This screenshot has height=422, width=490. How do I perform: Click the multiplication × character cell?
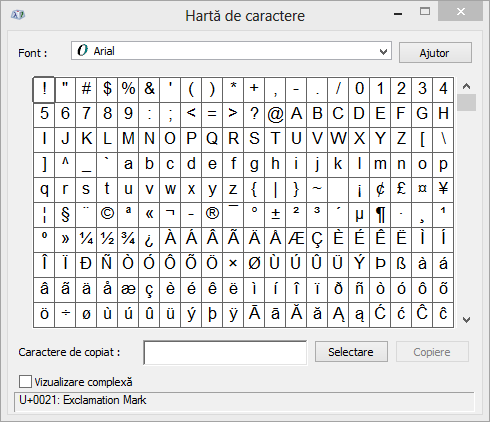(233, 265)
